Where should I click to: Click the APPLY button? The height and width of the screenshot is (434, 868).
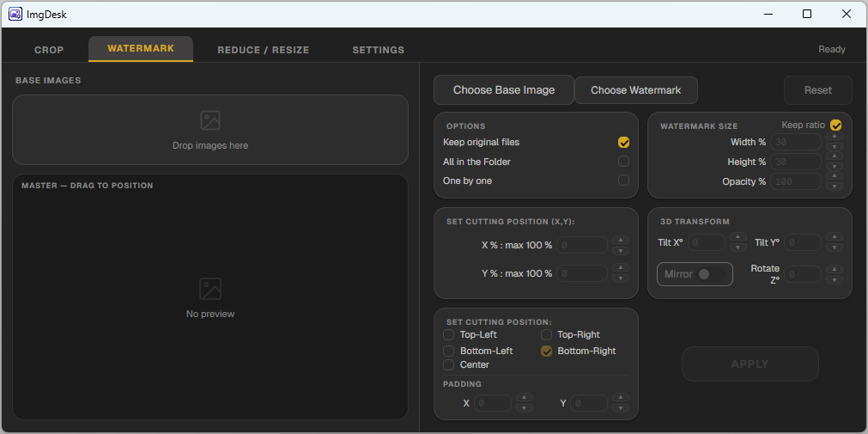(750, 364)
